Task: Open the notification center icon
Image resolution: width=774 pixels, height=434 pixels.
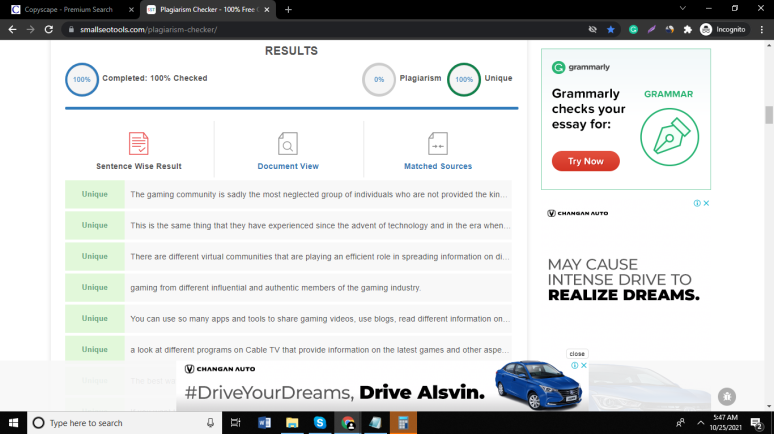Action: [756, 423]
